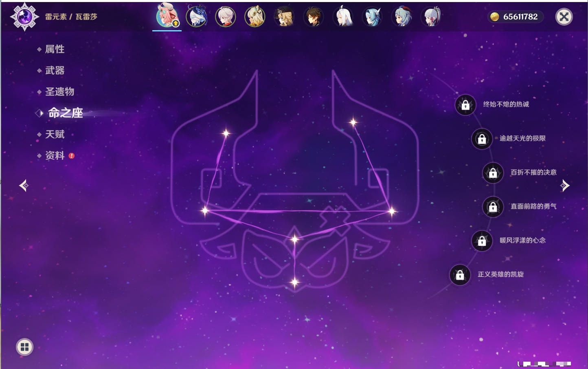Switch to dark-haired Zhongli avatar
588x369 pixels.
314,17
